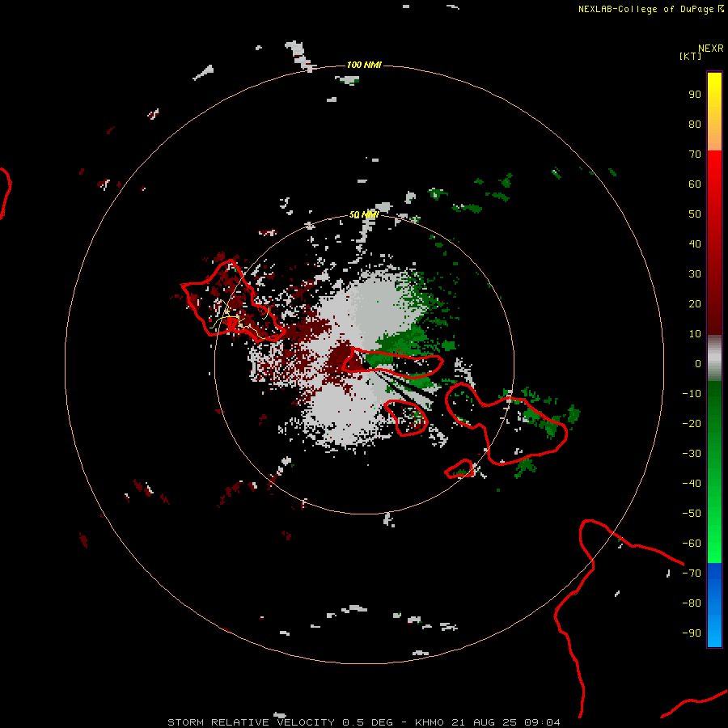The image size is (728, 728).
Task: Click the 100 NMI range ring label
Action: pyautogui.click(x=364, y=65)
